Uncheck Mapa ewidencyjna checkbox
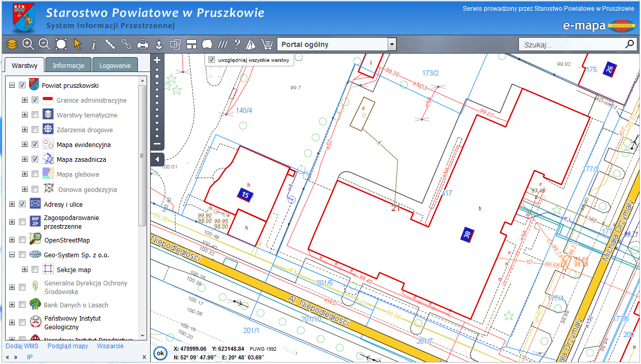This screenshot has width=641, height=364. pyautogui.click(x=35, y=144)
